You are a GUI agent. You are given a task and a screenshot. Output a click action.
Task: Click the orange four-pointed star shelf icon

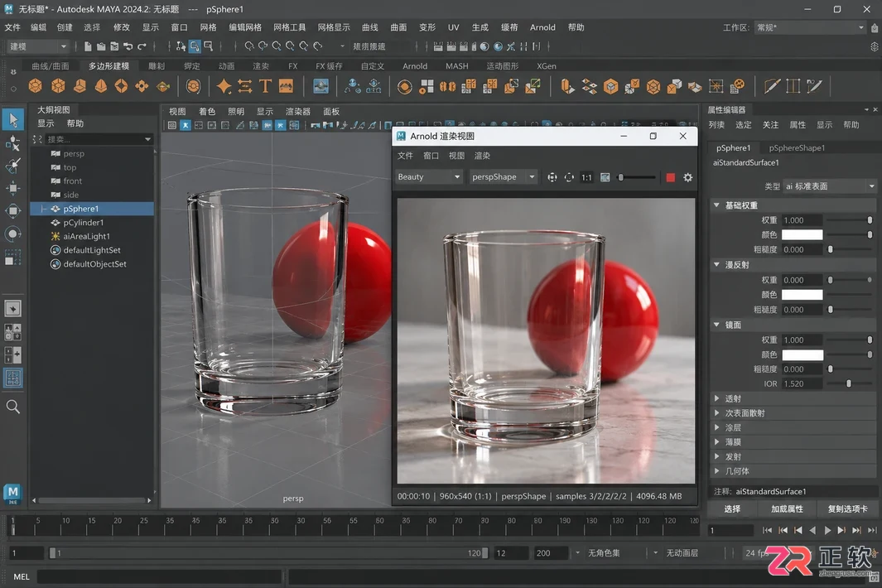pos(224,86)
